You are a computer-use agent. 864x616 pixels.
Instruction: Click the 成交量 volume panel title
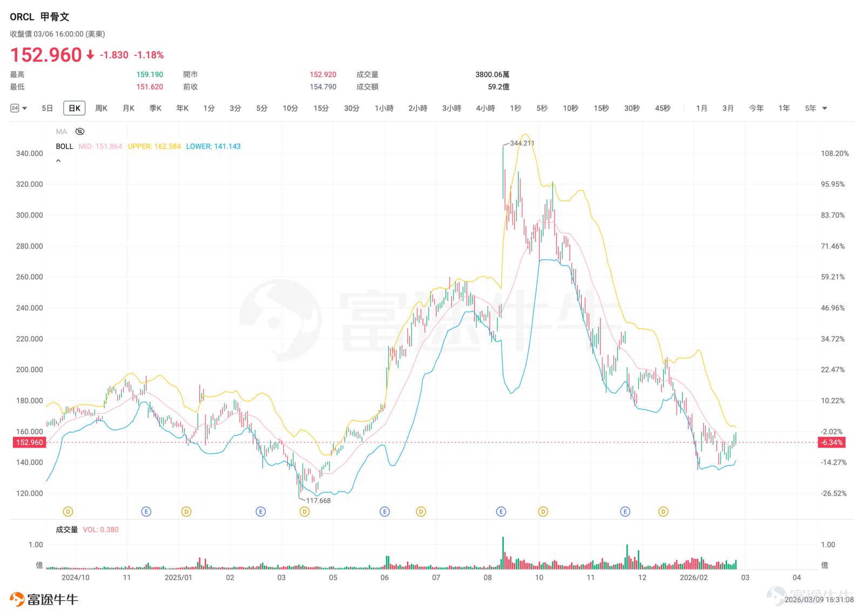[67, 530]
